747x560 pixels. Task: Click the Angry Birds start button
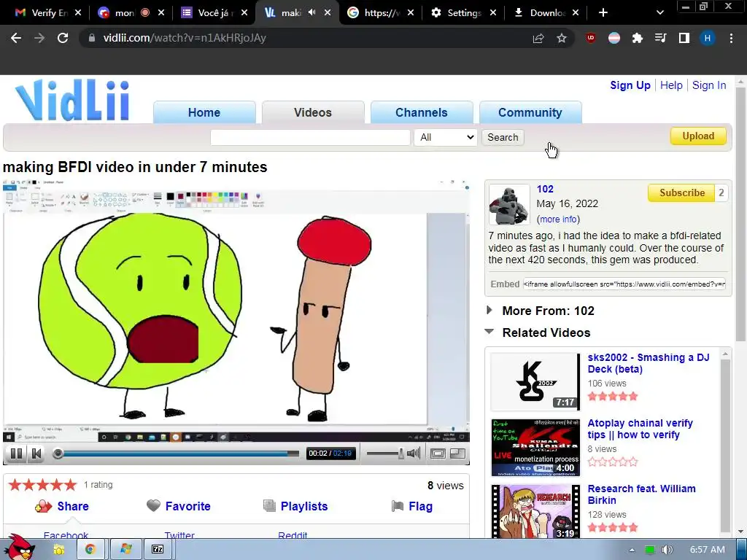tap(19, 548)
